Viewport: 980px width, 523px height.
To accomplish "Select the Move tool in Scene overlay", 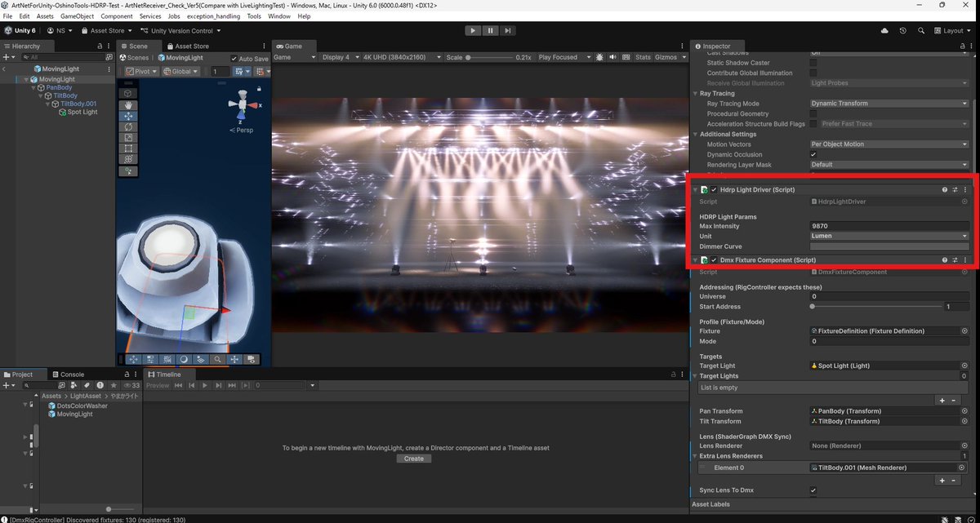I will pos(129,117).
